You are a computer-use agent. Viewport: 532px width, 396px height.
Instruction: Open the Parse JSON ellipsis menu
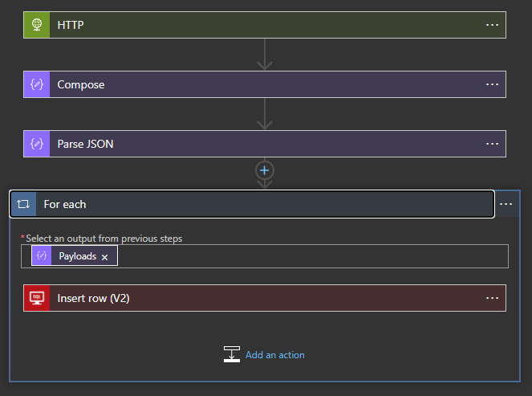coord(492,144)
